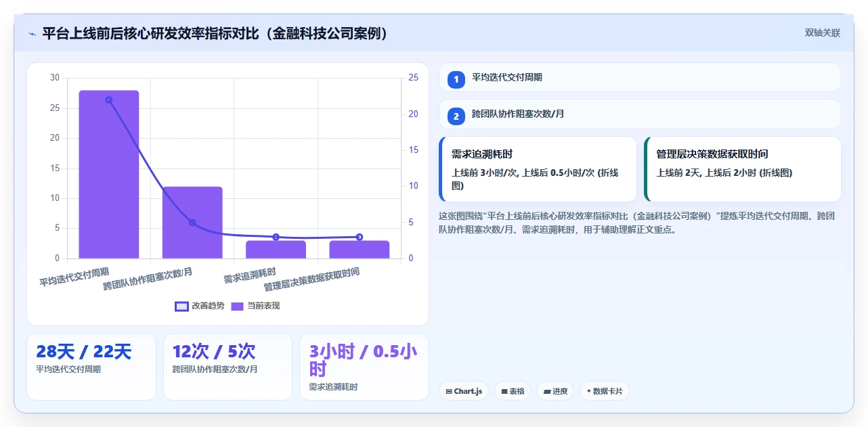
Task: Click the 28天 / 22天 stat card
Action: (x=91, y=367)
